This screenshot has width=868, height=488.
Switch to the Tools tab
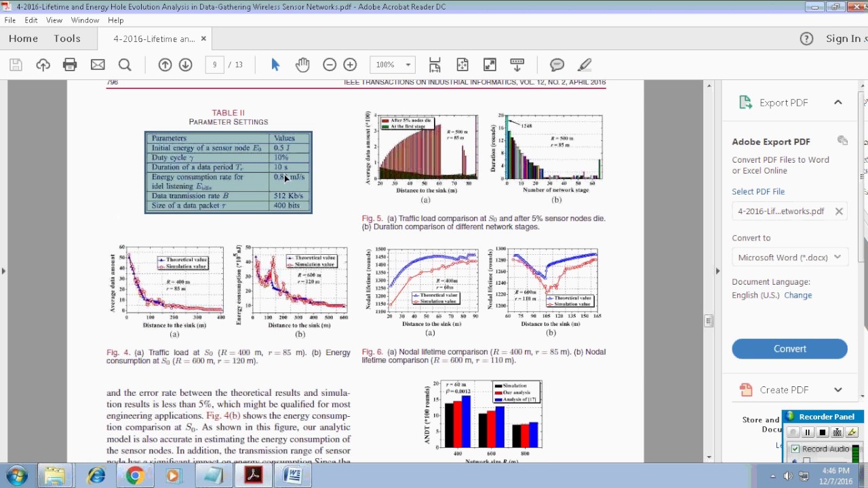pyautogui.click(x=67, y=39)
